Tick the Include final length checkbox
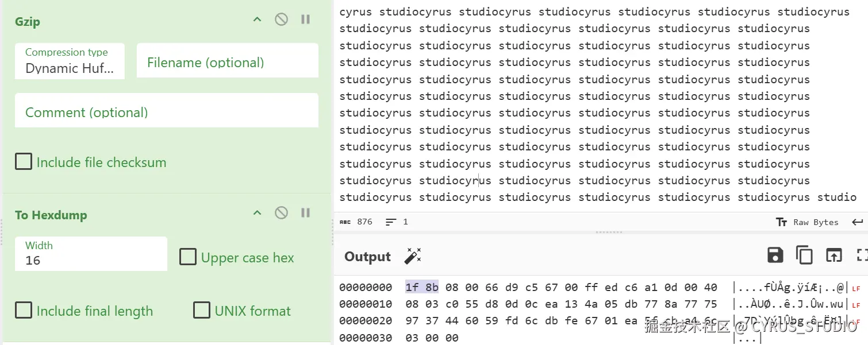The image size is (868, 345). pyautogui.click(x=24, y=311)
